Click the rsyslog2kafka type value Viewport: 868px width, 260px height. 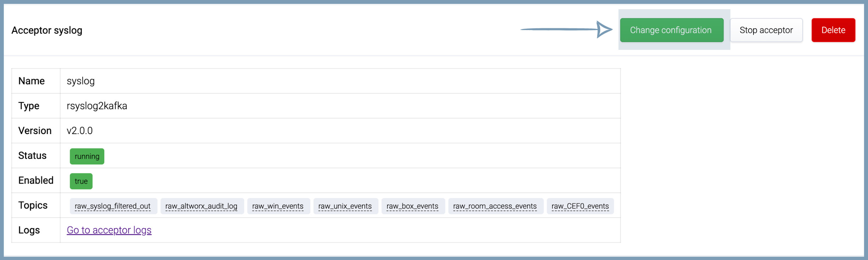tap(97, 106)
